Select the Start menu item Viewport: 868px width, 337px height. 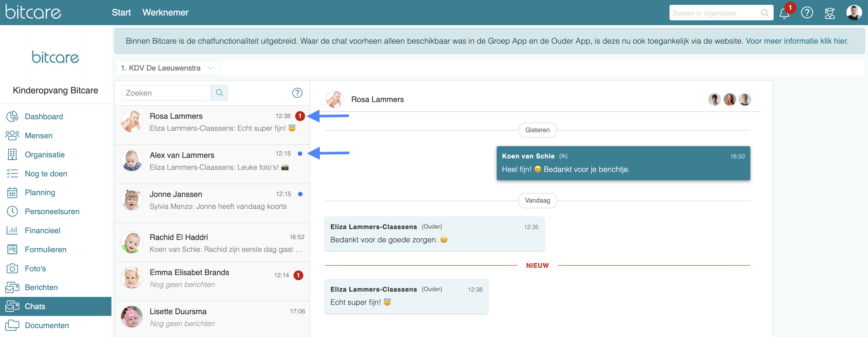point(121,12)
